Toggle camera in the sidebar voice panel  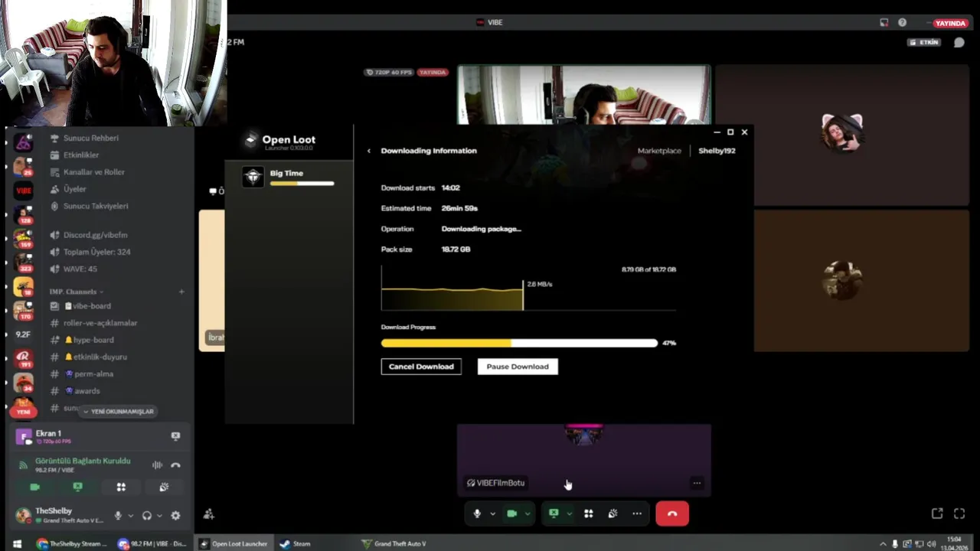click(34, 487)
